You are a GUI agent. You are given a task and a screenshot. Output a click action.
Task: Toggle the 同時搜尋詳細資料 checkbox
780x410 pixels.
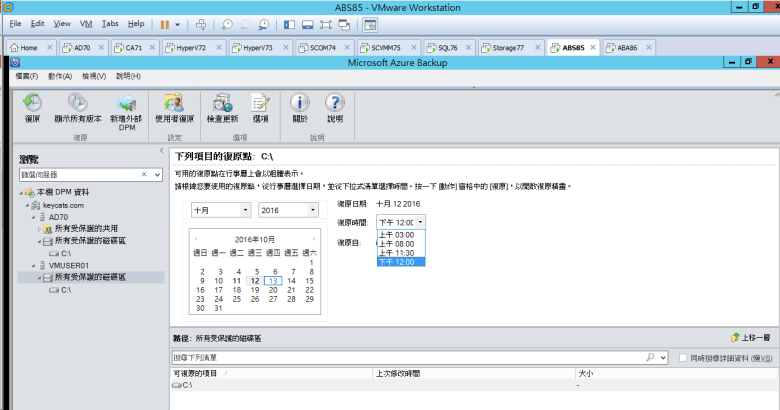(x=682, y=357)
